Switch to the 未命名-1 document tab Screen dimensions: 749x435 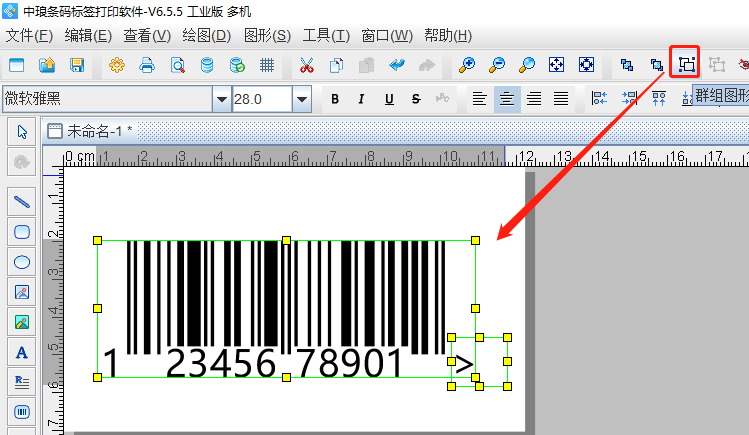98,131
